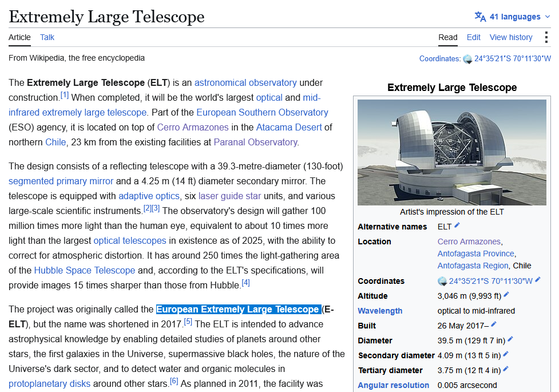Click citation reference [6]
The image size is (559, 392).
[173, 381]
